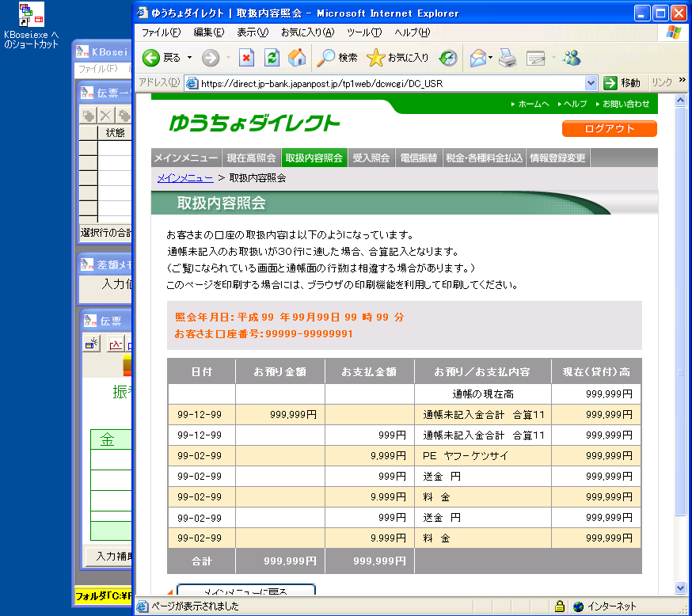This screenshot has height=616, width=692.
Task: Go to Home page house icon
Action: coord(297,58)
